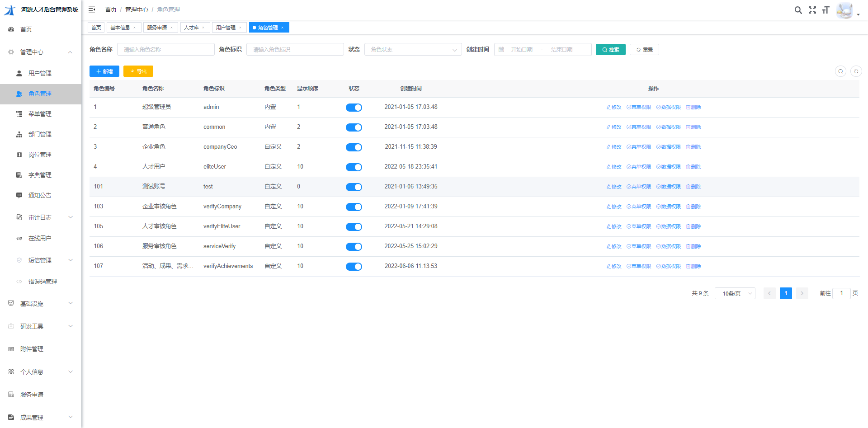Toggle fullscreen mode icon
The width and height of the screenshot is (868, 428).
(x=812, y=10)
